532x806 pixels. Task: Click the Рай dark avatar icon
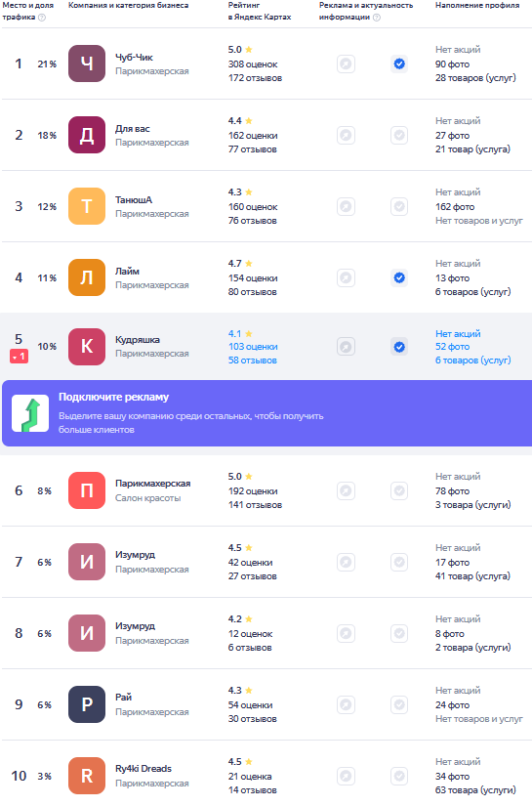(x=87, y=704)
